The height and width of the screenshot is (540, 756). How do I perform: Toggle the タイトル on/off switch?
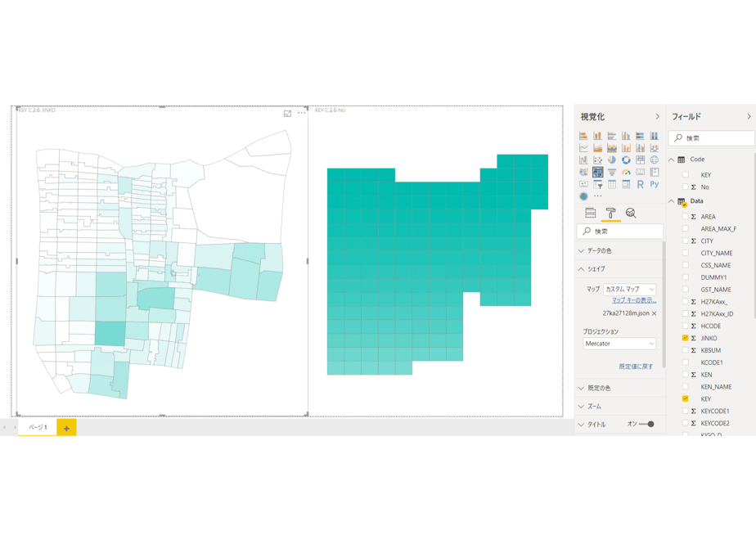[646, 425]
